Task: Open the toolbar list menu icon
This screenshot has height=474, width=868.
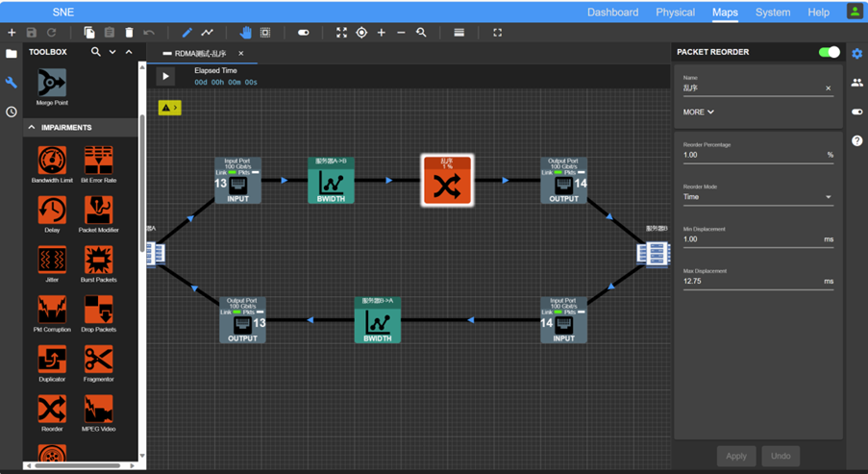Action: (x=459, y=33)
